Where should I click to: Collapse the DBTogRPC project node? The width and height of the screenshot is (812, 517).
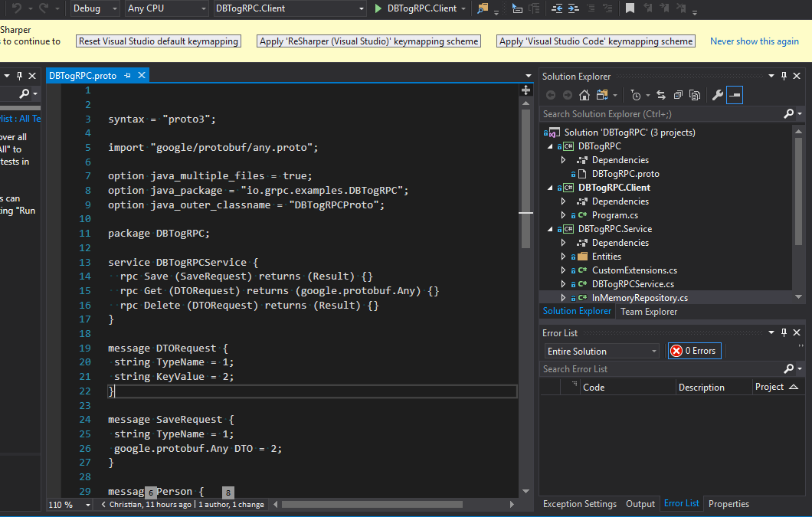550,146
